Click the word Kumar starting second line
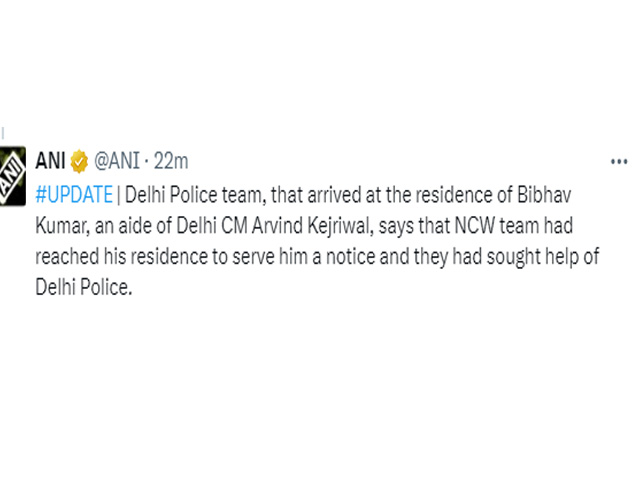The width and height of the screenshot is (640, 480). (x=62, y=226)
